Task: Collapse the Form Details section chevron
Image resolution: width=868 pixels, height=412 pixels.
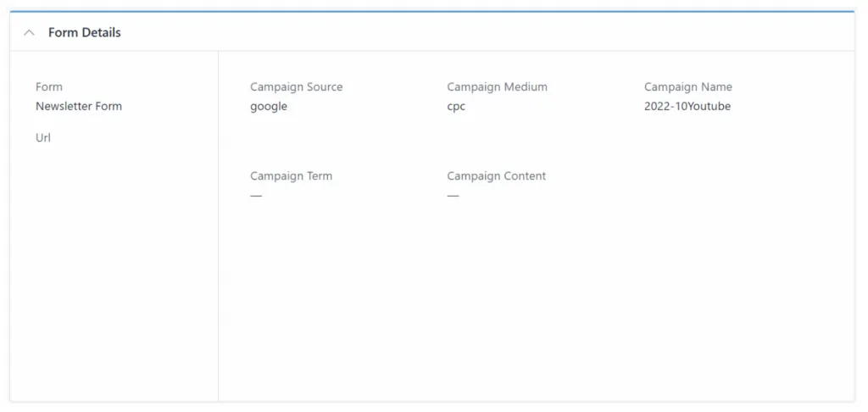Action: click(30, 32)
